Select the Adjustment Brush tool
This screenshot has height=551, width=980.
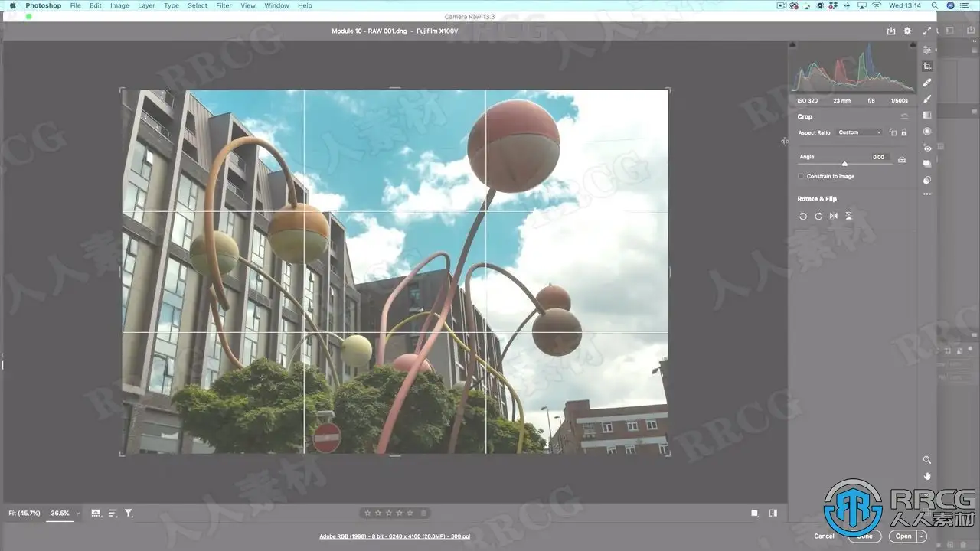[927, 99]
